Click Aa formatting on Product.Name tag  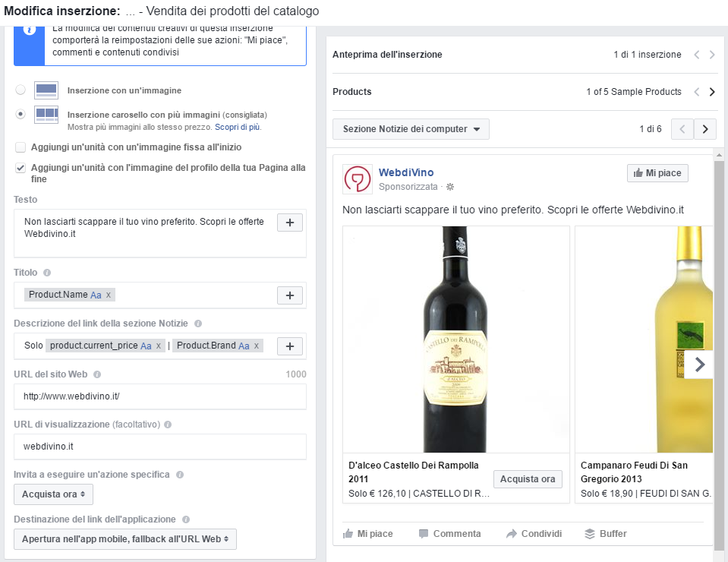[96, 295]
